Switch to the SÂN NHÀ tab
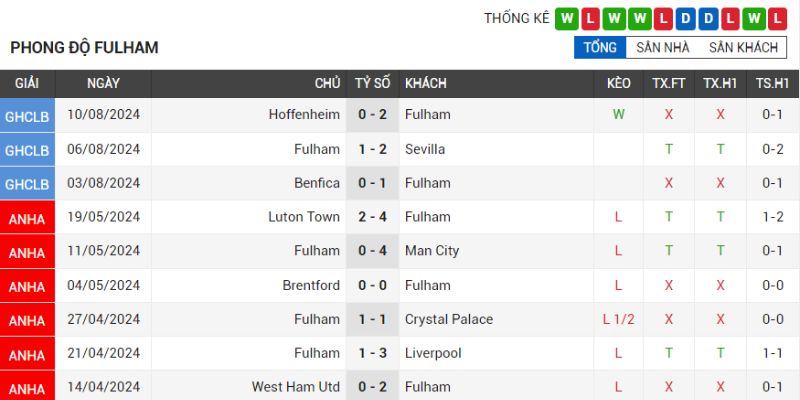Viewport: 800px width, 400px height. point(662,47)
